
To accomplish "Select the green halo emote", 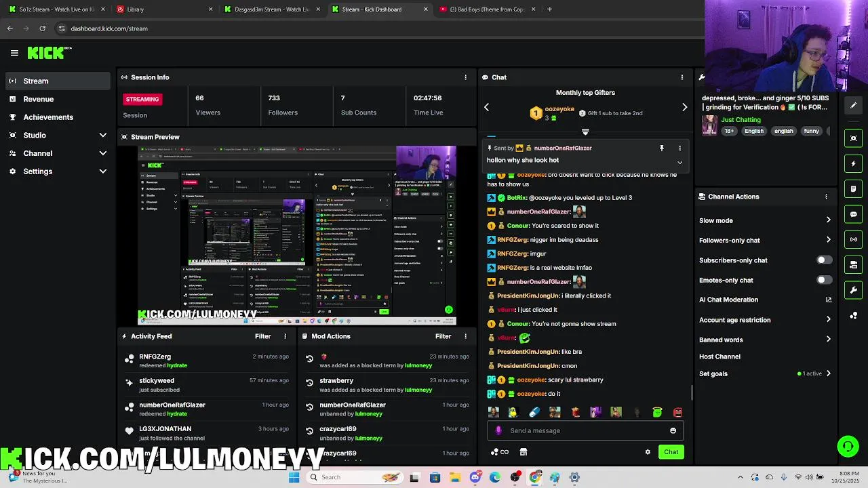I will (x=657, y=412).
